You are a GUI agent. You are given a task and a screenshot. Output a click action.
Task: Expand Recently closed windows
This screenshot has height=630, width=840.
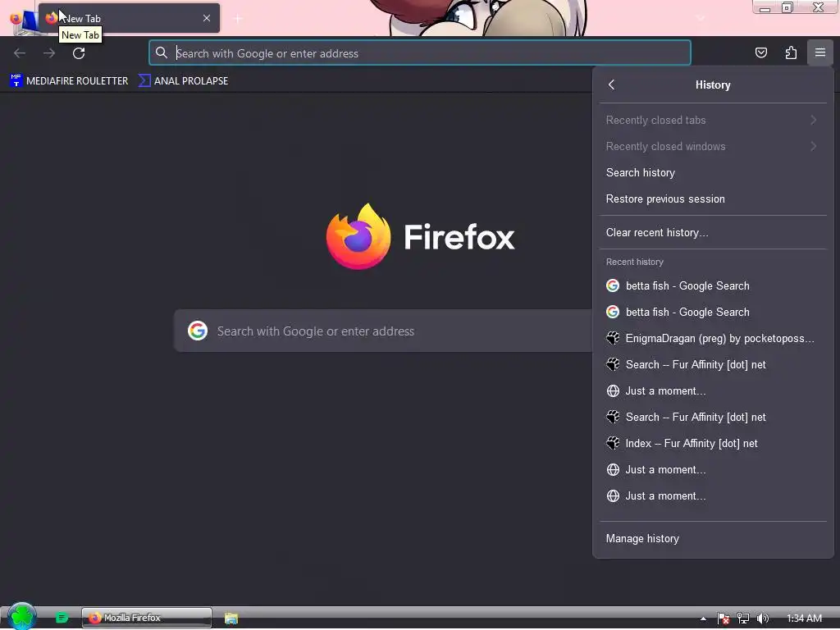(x=713, y=146)
